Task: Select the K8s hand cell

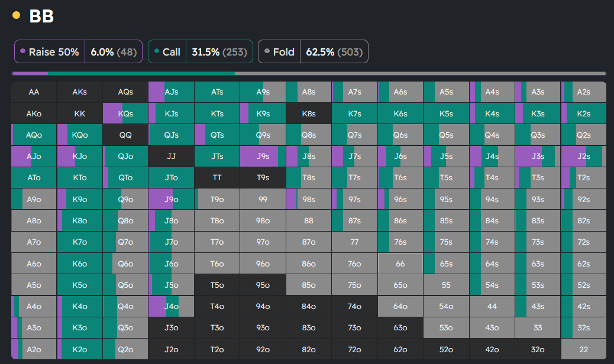Action: click(x=308, y=113)
